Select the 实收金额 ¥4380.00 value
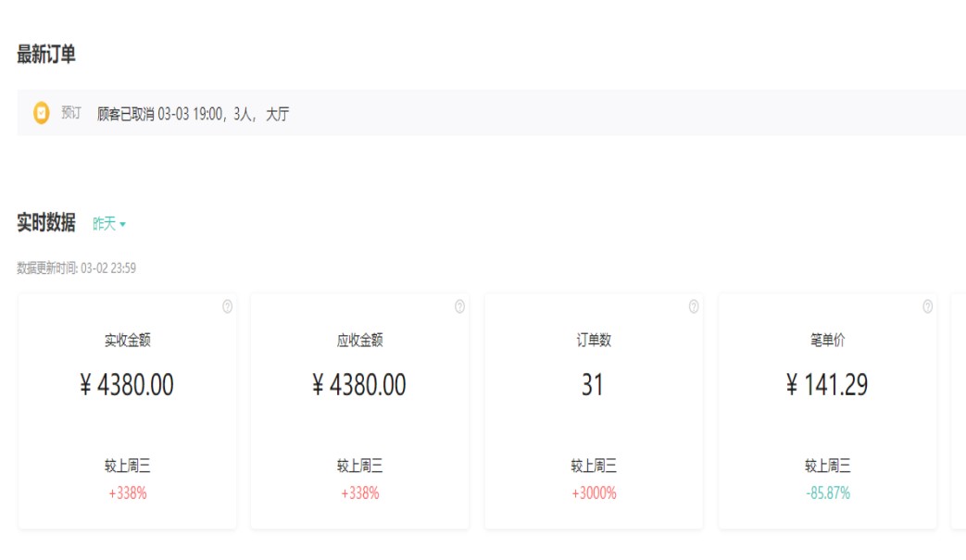This screenshot has width=966, height=560. pos(127,385)
